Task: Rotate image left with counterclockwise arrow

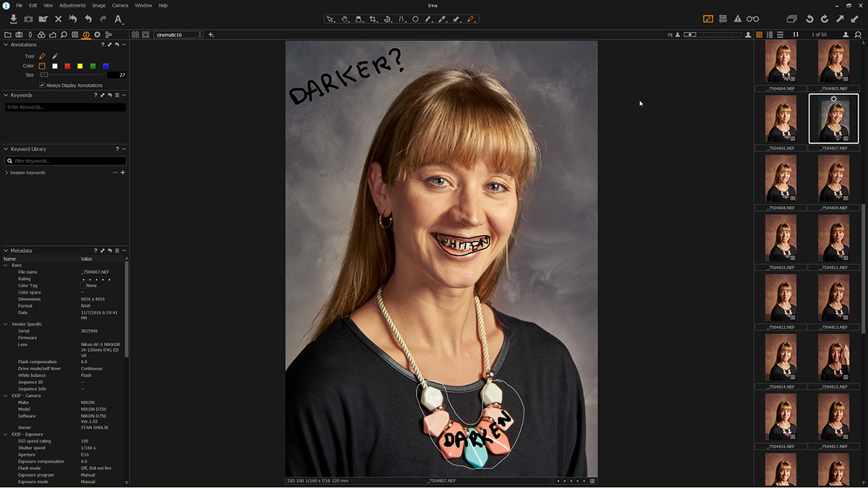Action: click(809, 19)
